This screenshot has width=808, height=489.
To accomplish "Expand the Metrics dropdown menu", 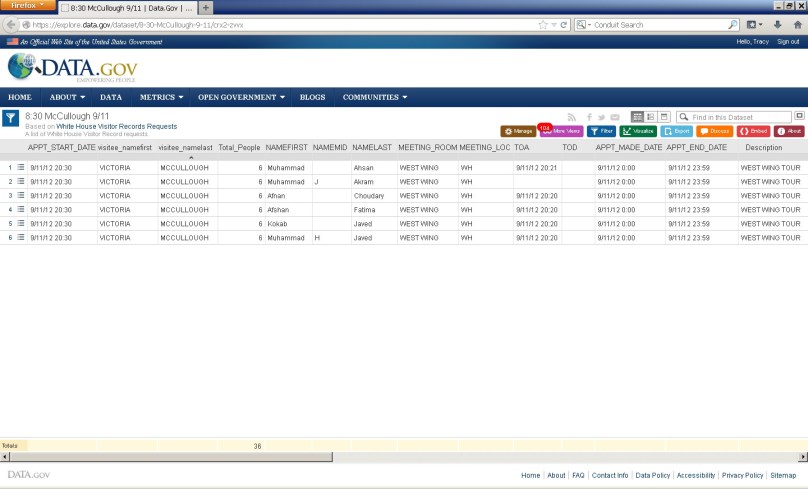I will (x=161, y=97).
